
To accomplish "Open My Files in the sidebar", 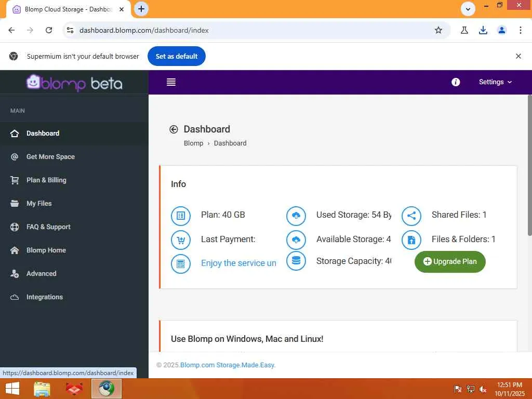I will click(x=74, y=204).
